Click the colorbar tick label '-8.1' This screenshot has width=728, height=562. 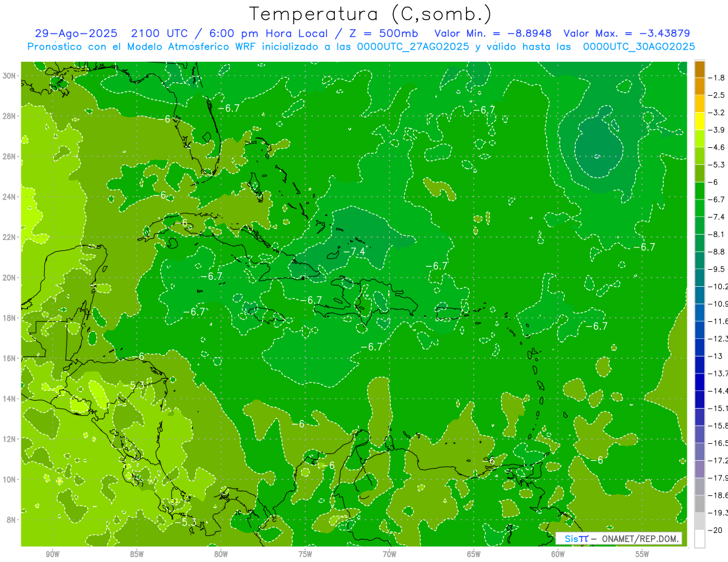click(x=716, y=234)
